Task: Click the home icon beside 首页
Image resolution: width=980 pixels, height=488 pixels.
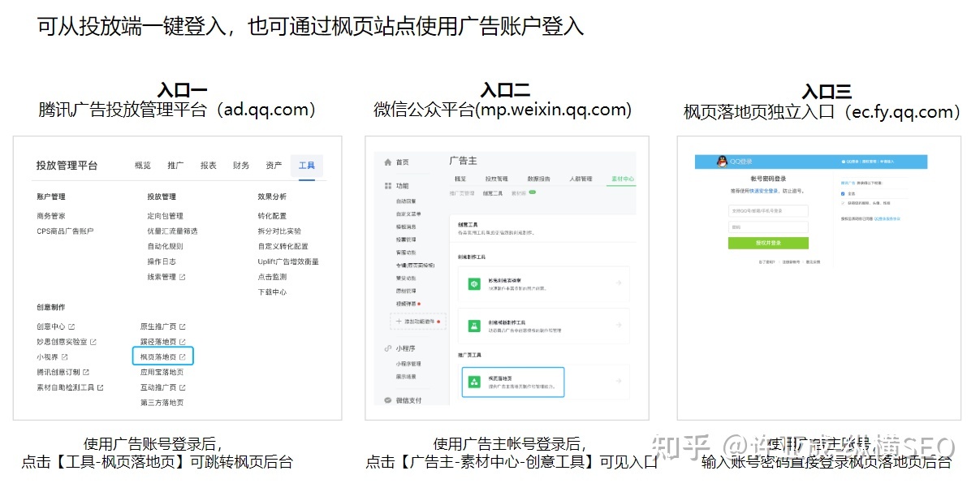Action: [x=387, y=162]
